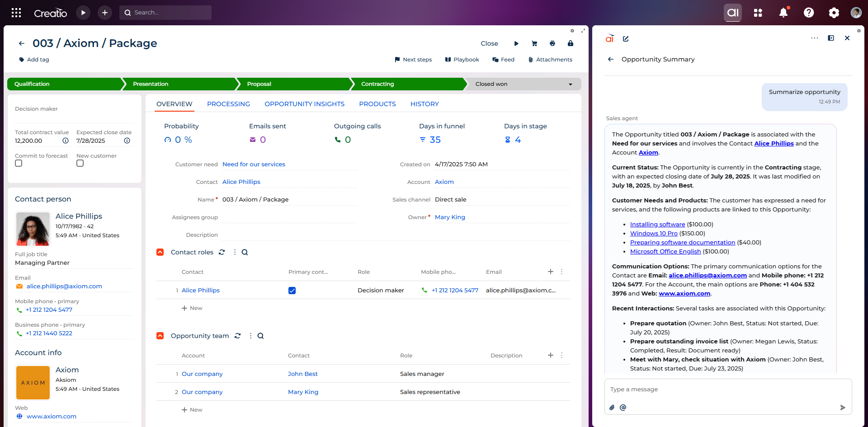Switch to the Opportunity Insights tab
The image size is (868, 427).
(304, 104)
